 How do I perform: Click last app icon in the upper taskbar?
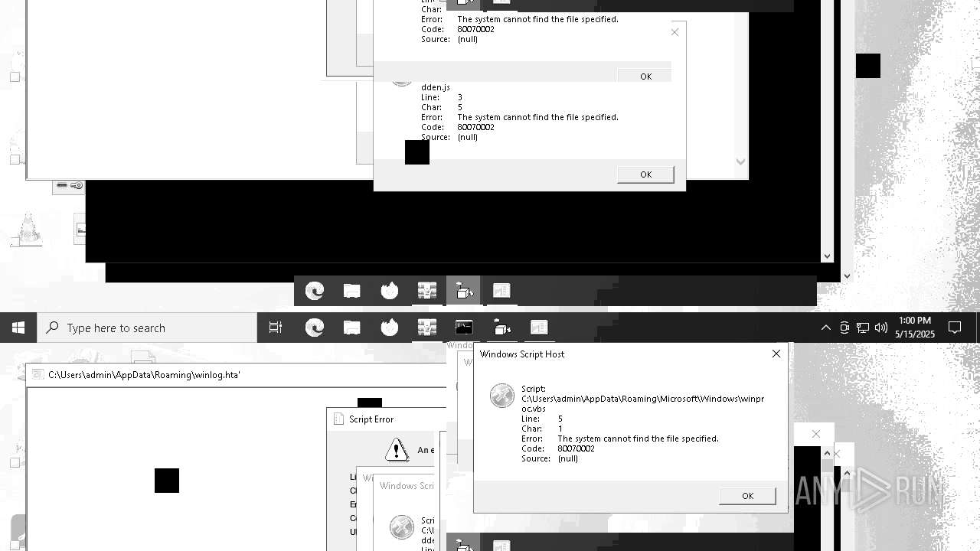501,291
